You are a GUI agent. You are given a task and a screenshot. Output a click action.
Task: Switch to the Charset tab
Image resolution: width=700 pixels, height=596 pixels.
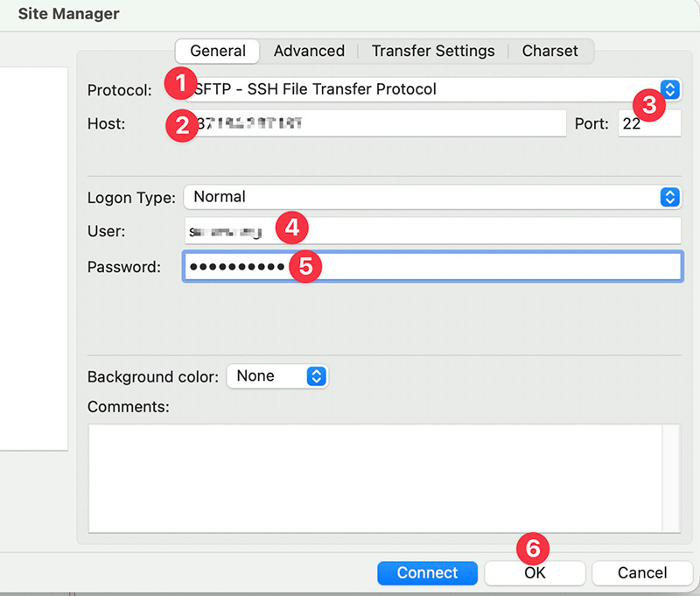(x=549, y=51)
